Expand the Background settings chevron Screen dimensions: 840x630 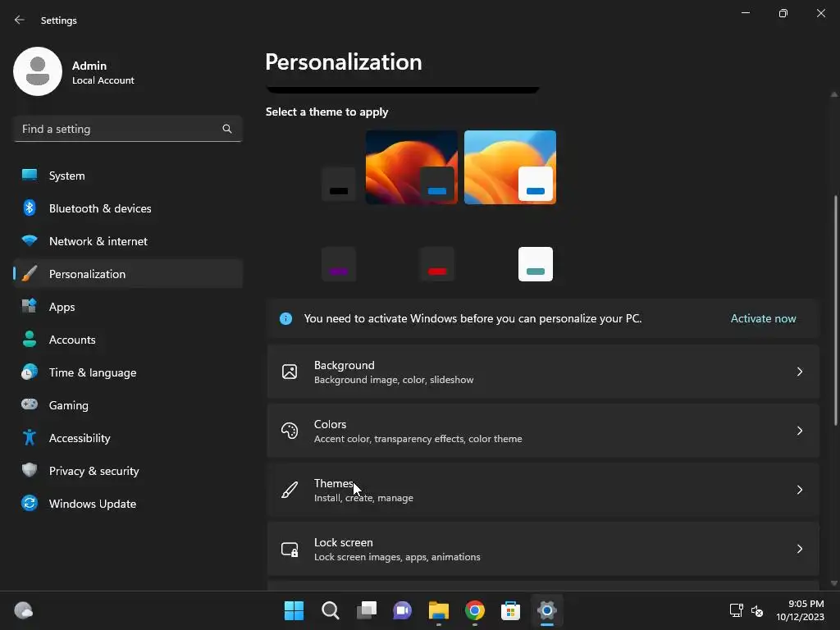click(799, 372)
